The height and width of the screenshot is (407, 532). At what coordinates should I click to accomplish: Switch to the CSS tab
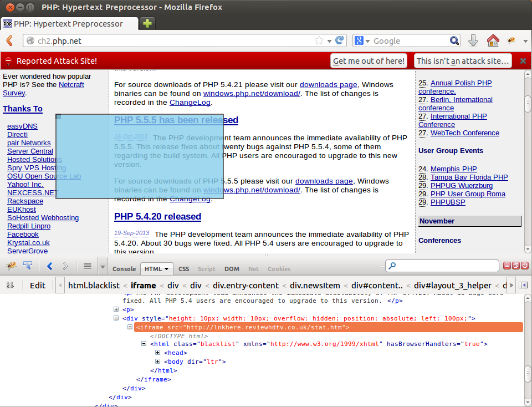click(183, 269)
